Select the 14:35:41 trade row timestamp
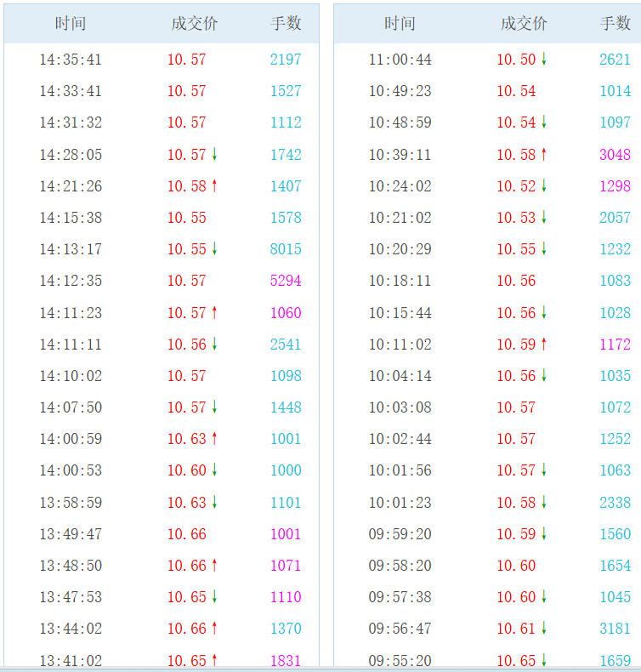Viewport: 641px width, 672px height. click(71, 60)
